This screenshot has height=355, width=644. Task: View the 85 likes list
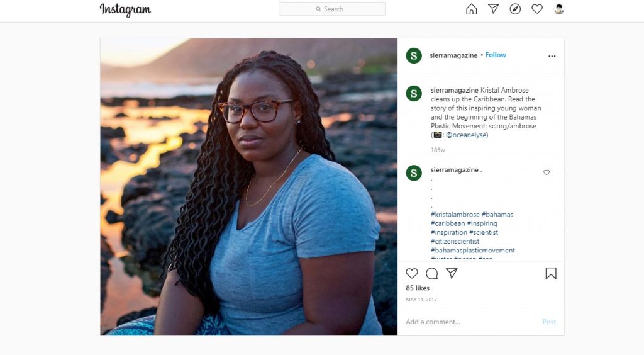[418, 288]
